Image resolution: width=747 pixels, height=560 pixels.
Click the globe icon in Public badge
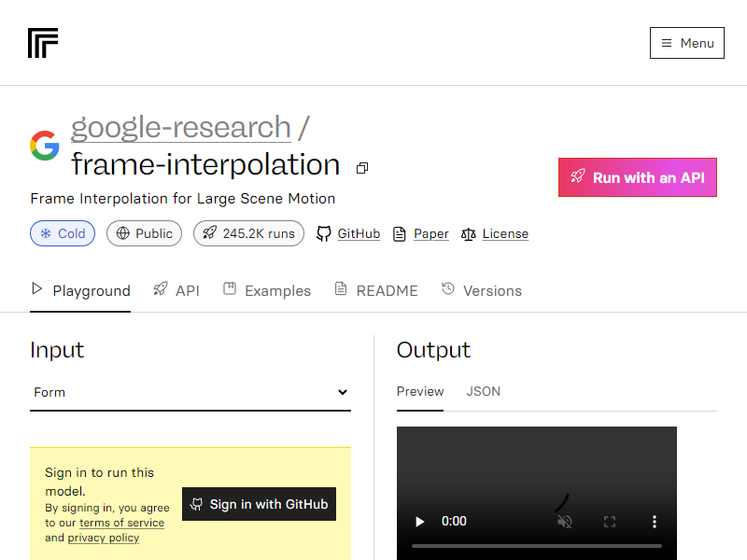pos(123,233)
